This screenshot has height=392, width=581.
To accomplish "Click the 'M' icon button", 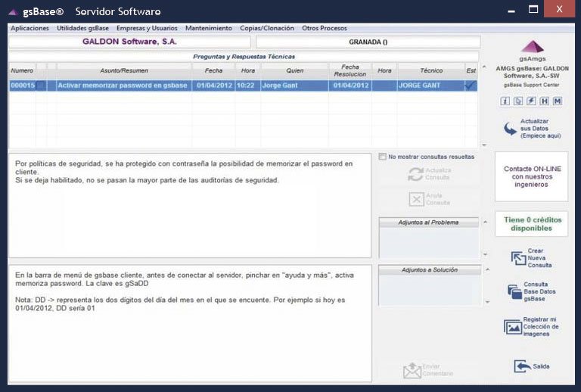I will [558, 101].
